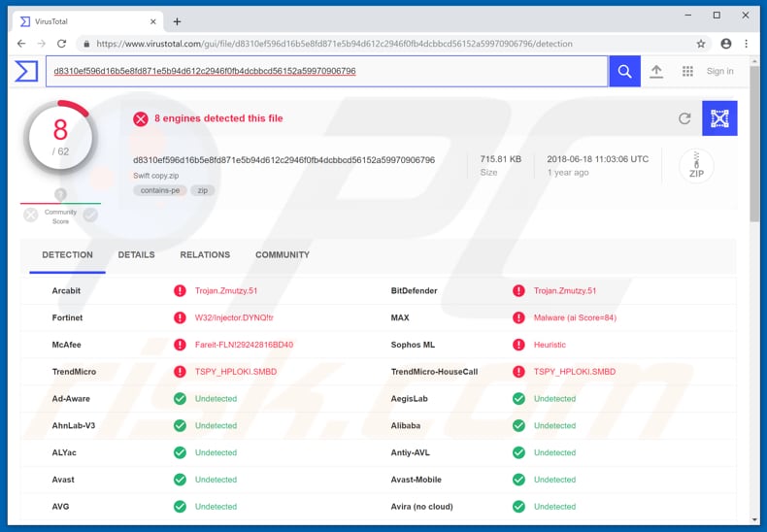Click the browser forward arrow

pyautogui.click(x=41, y=44)
